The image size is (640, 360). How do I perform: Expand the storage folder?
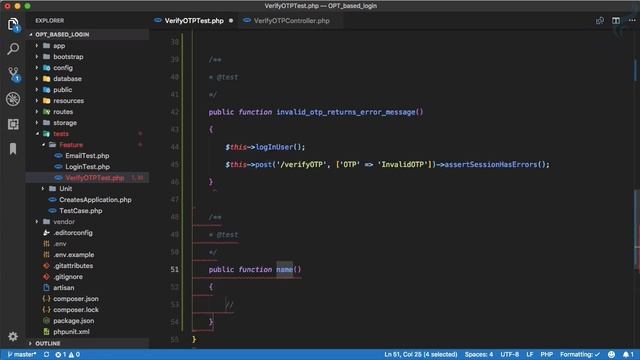pos(65,123)
